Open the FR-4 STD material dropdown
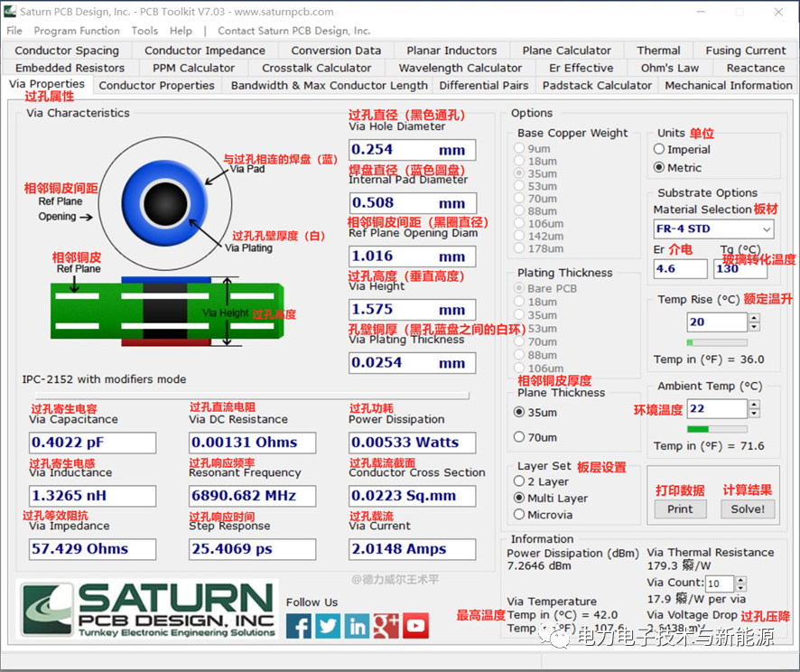 point(767,229)
